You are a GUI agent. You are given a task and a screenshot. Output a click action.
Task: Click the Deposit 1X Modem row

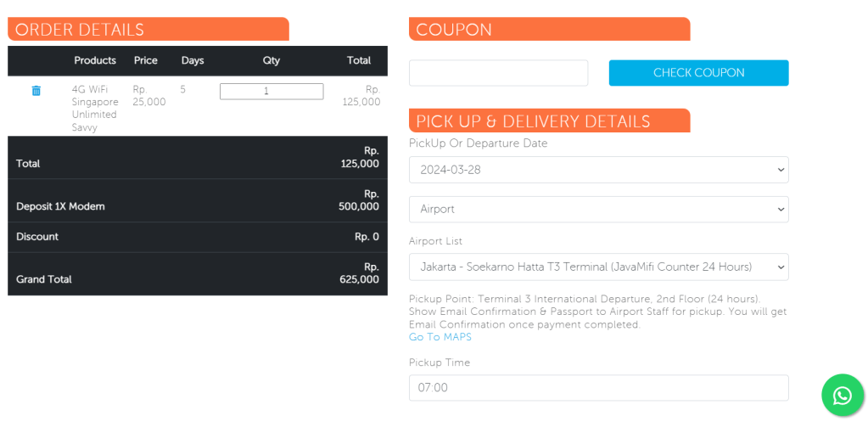tap(197, 200)
